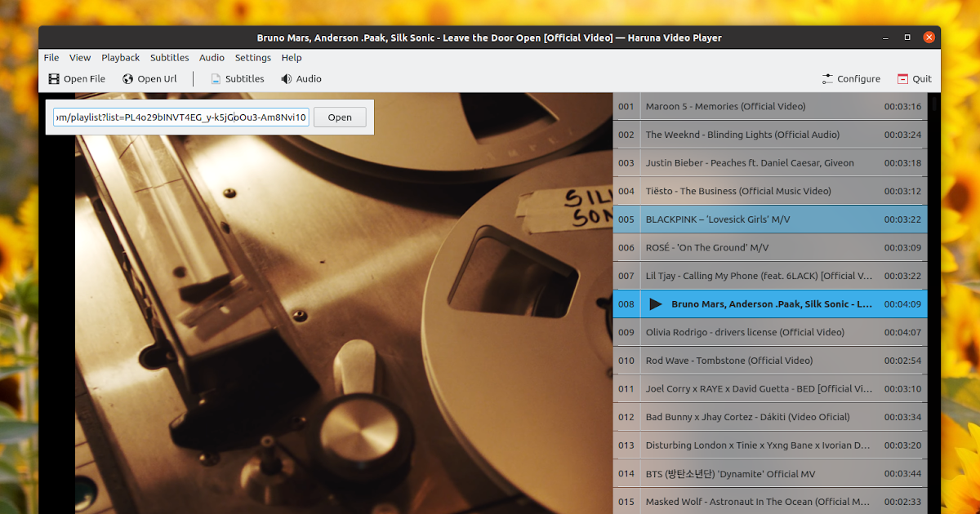Open the View menu

(79, 57)
